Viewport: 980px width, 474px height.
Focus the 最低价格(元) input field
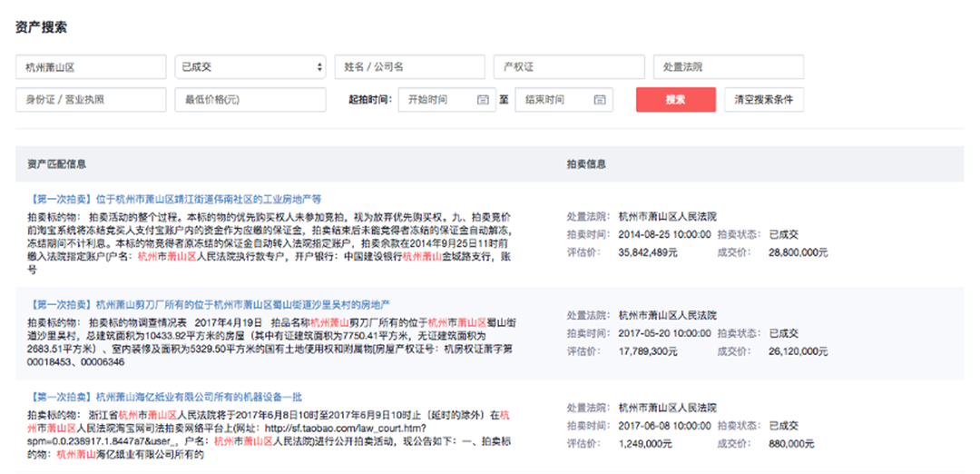point(250,99)
